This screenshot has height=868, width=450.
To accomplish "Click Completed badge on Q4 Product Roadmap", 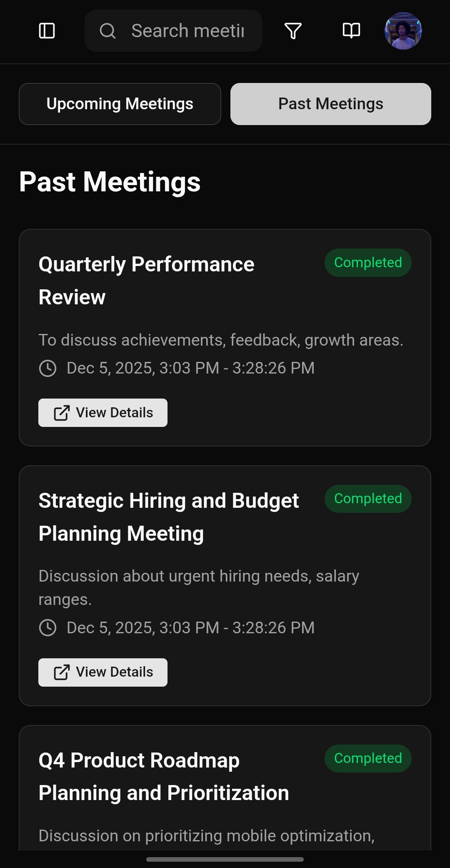I will (x=368, y=758).
